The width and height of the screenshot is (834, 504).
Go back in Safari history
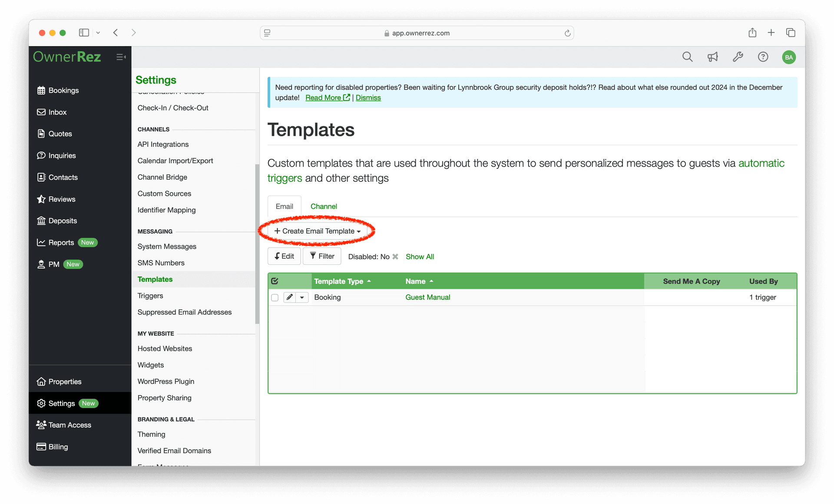[116, 33]
